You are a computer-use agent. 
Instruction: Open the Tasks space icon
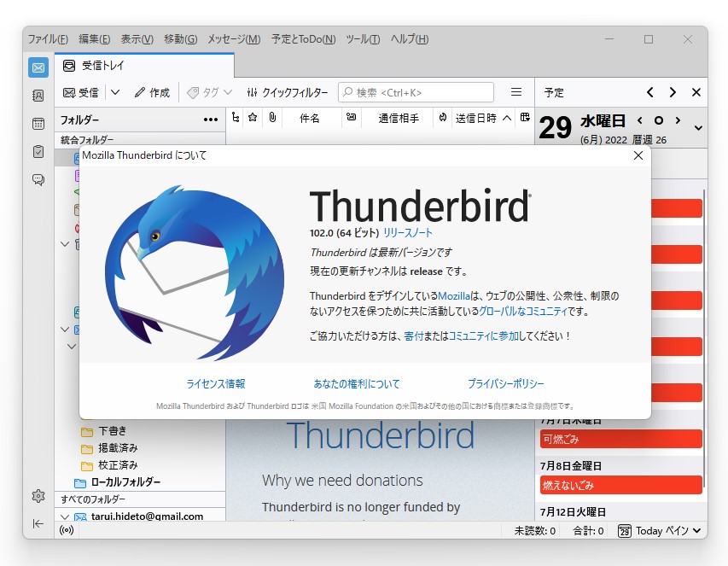(x=38, y=150)
